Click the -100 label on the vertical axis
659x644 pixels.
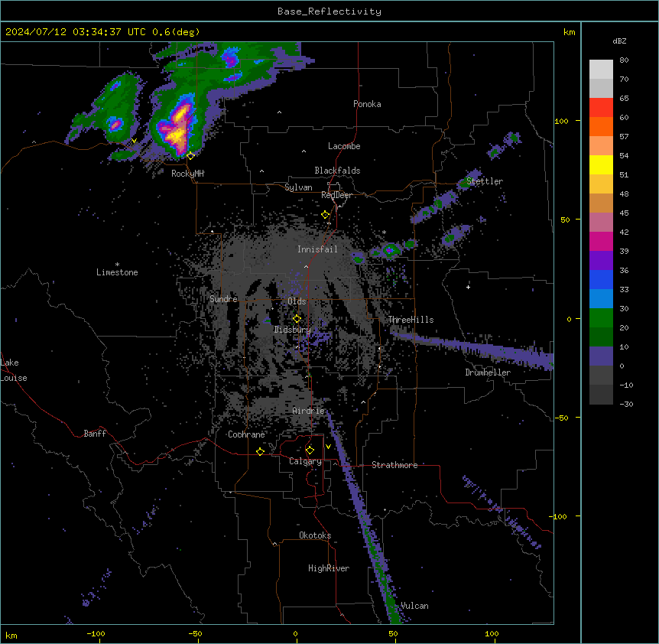pos(559,516)
